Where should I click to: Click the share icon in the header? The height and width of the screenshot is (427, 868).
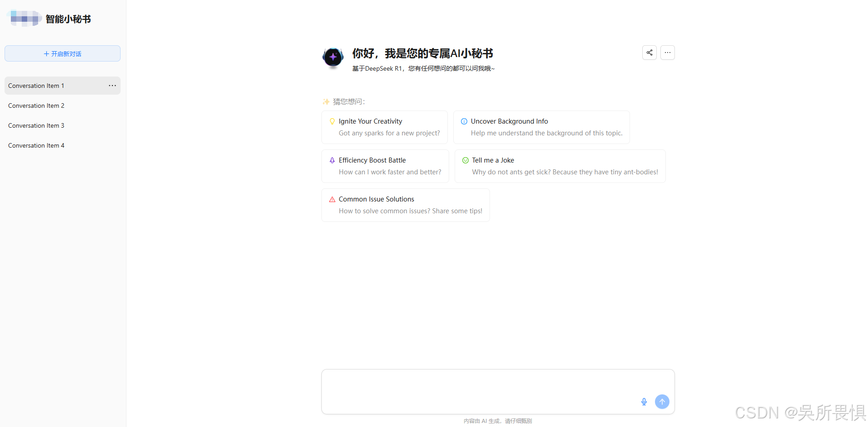click(x=649, y=53)
